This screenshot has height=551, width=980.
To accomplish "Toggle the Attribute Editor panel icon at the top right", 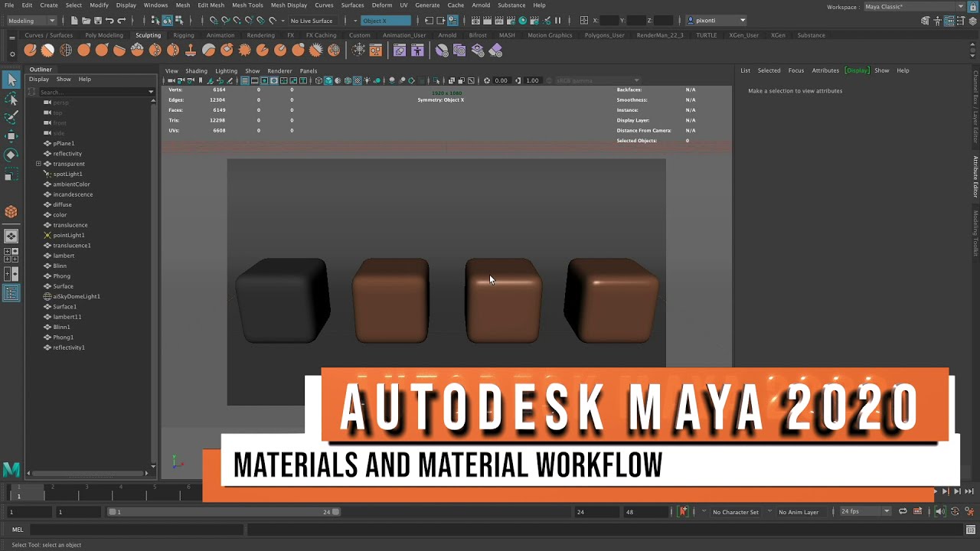I will coord(949,21).
